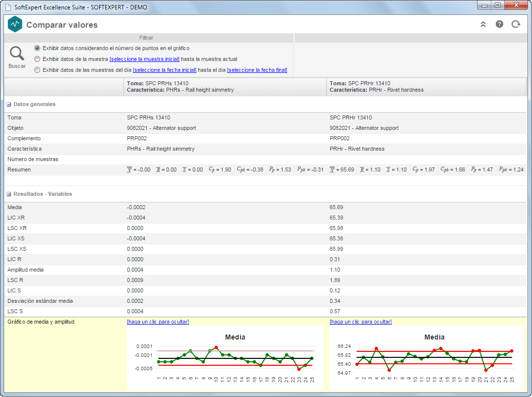Click the PHRs Rail height Media chart
Screen dimensions: 532x397
click(225, 358)
